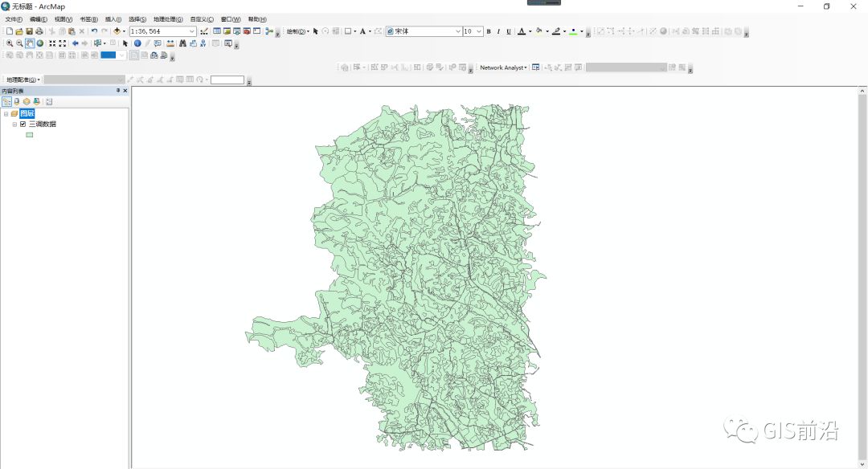Switch to List By Visibility

click(x=27, y=102)
